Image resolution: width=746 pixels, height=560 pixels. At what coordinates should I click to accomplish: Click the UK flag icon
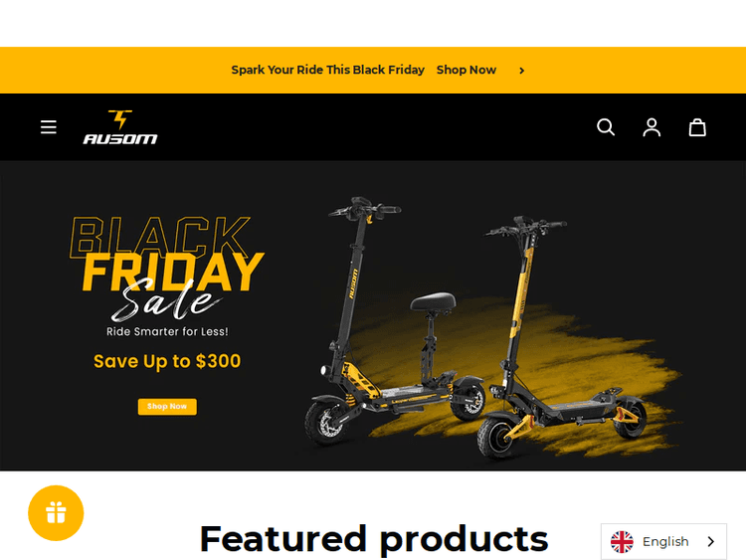tap(622, 541)
